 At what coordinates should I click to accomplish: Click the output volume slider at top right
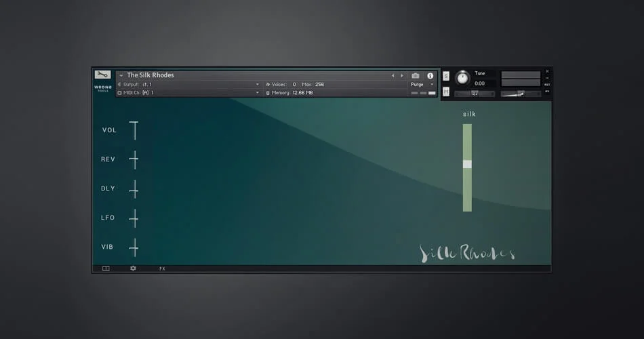[x=521, y=94]
